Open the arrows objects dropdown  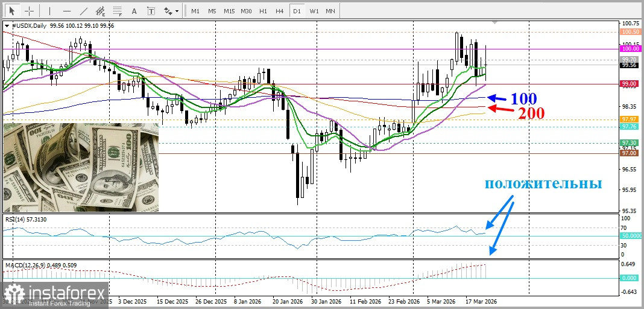[x=171, y=11]
